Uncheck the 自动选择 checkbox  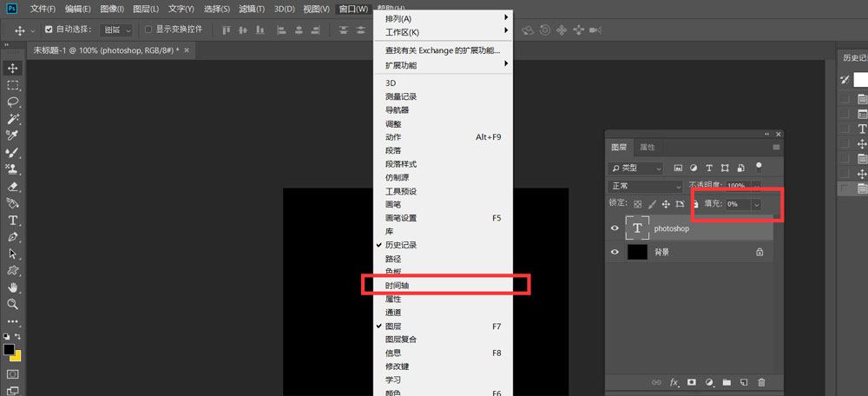point(48,30)
